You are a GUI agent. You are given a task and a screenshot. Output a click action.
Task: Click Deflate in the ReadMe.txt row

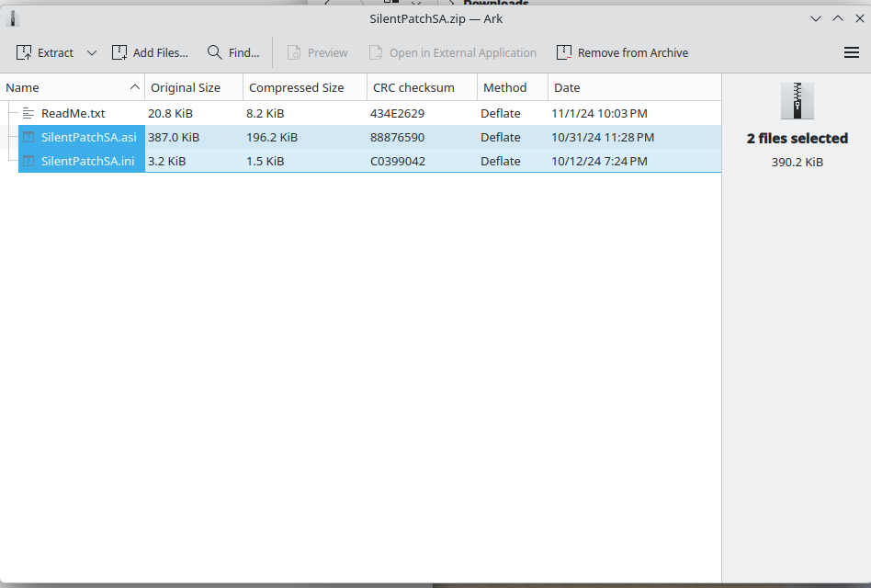click(x=501, y=113)
